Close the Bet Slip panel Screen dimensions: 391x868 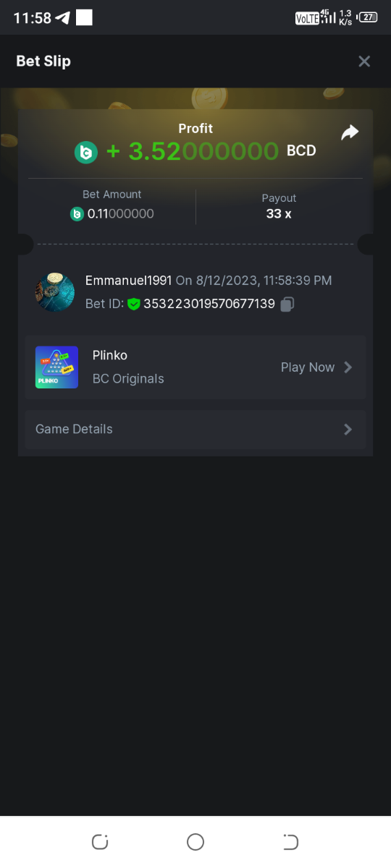point(364,61)
